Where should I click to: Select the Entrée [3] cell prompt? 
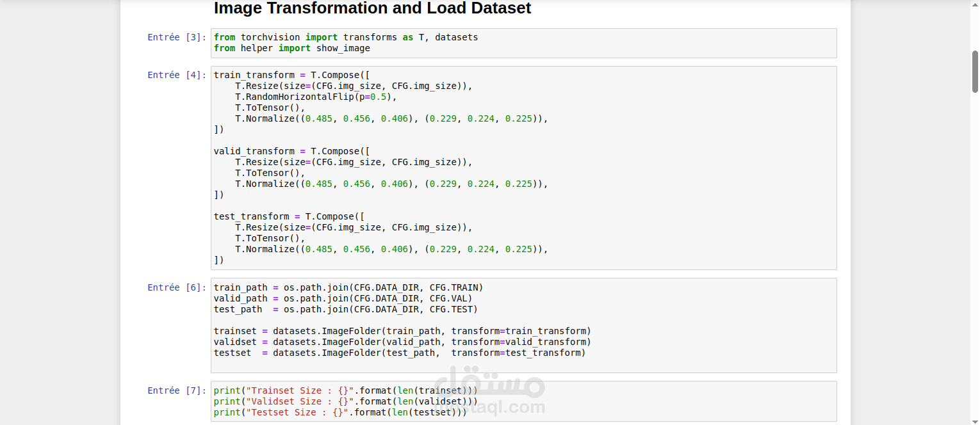point(177,37)
